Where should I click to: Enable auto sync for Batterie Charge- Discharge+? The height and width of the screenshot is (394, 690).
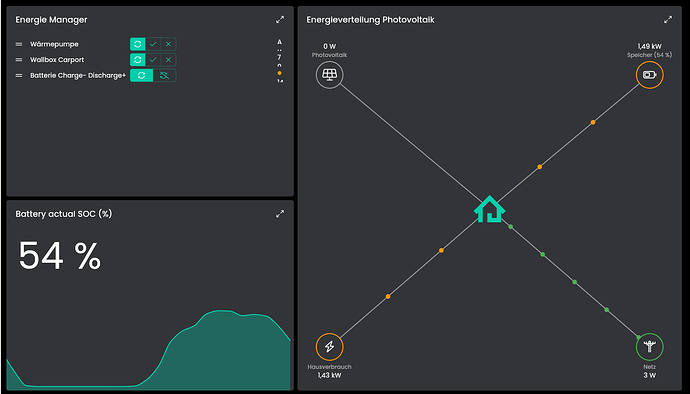pos(141,75)
